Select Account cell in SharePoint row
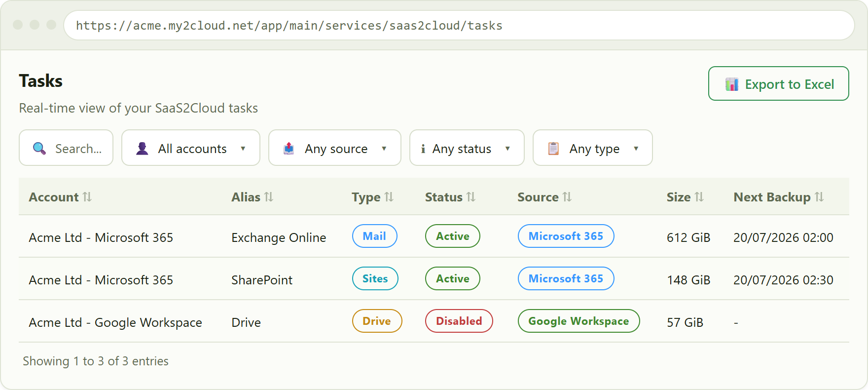 click(x=101, y=280)
